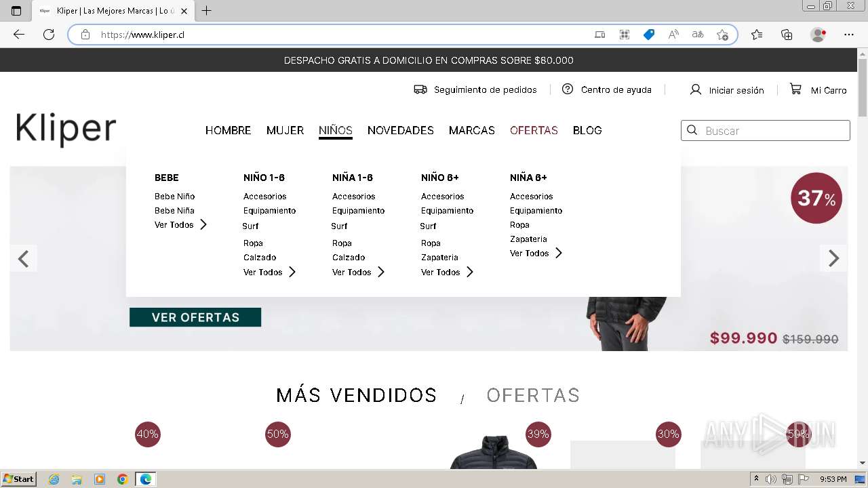
Task: Switch to OFERTAS products tab
Action: 533,395
